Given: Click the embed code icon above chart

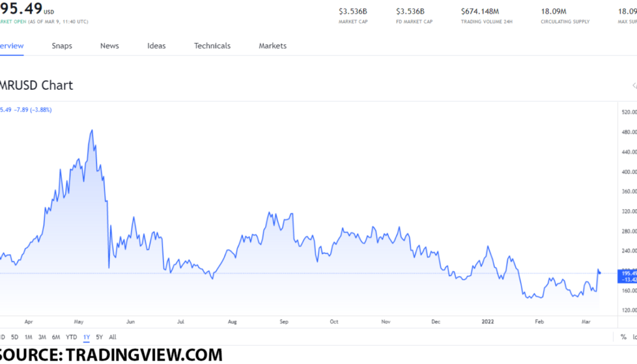Looking at the screenshot, I should (x=634, y=86).
